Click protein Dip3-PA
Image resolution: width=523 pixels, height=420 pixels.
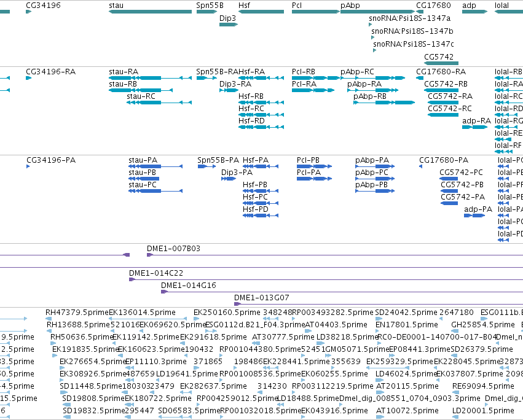237,173
